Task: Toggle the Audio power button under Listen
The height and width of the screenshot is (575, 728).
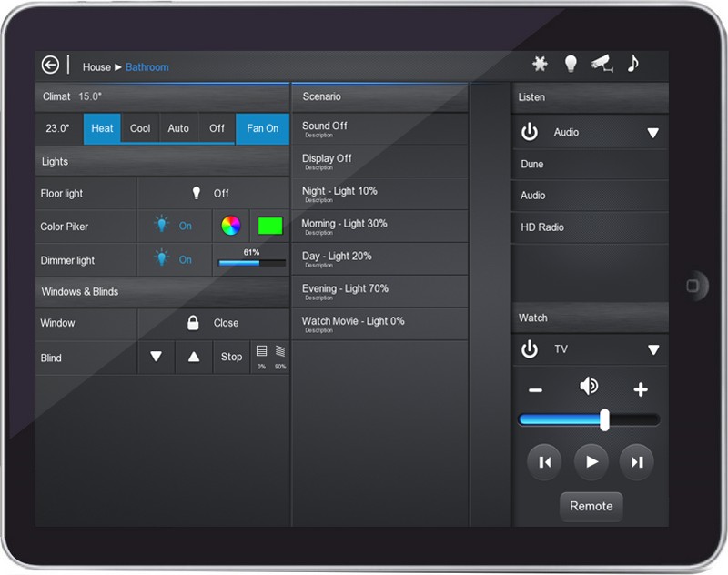Action: click(x=530, y=132)
